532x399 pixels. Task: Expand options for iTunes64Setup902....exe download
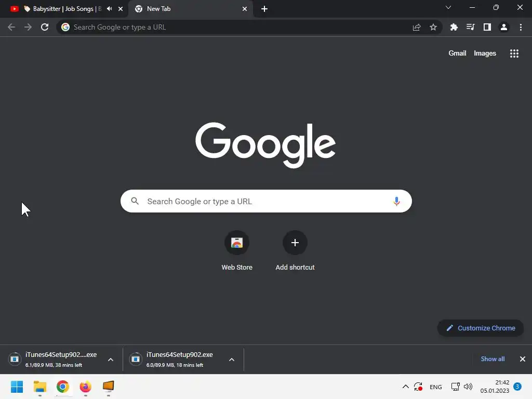111,360
